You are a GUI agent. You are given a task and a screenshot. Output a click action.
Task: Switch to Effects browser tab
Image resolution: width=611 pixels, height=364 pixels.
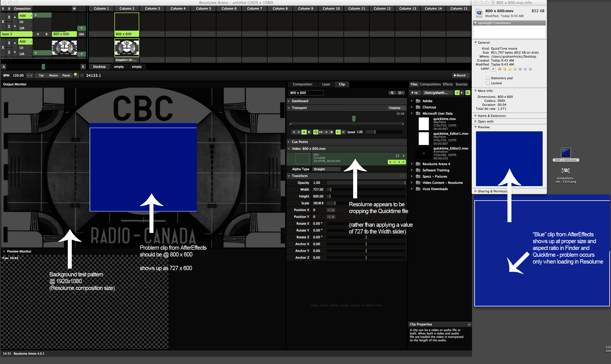point(448,84)
